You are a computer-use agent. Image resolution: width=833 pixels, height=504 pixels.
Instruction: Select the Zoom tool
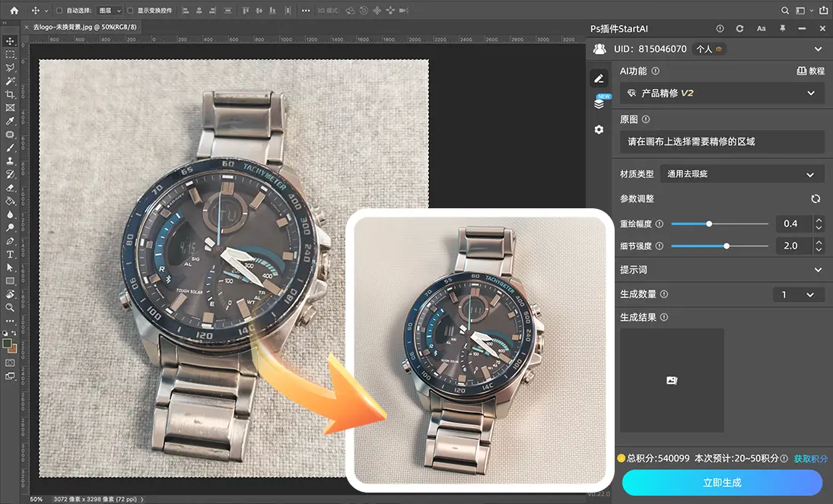pos(10,306)
